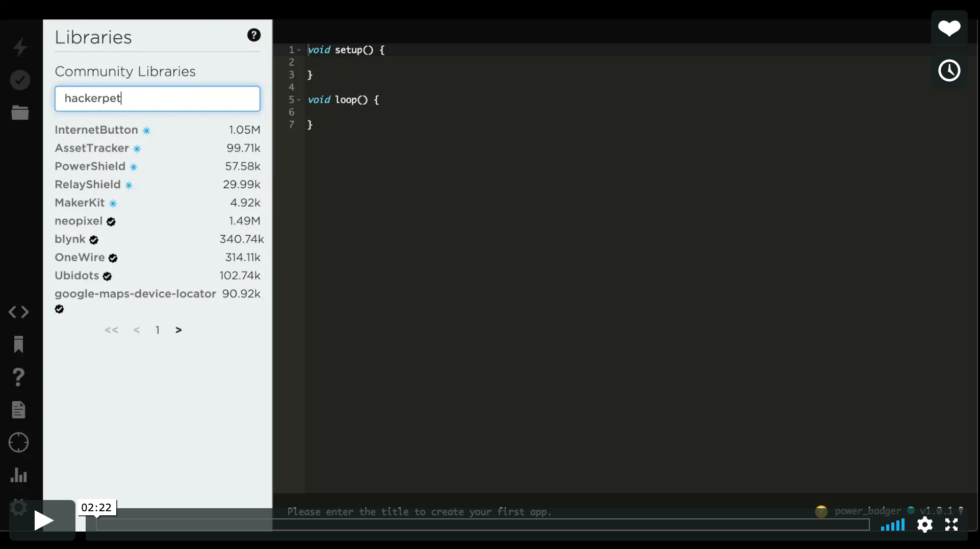
Task: Click the blynk 340.74k install count
Action: pyautogui.click(x=242, y=239)
